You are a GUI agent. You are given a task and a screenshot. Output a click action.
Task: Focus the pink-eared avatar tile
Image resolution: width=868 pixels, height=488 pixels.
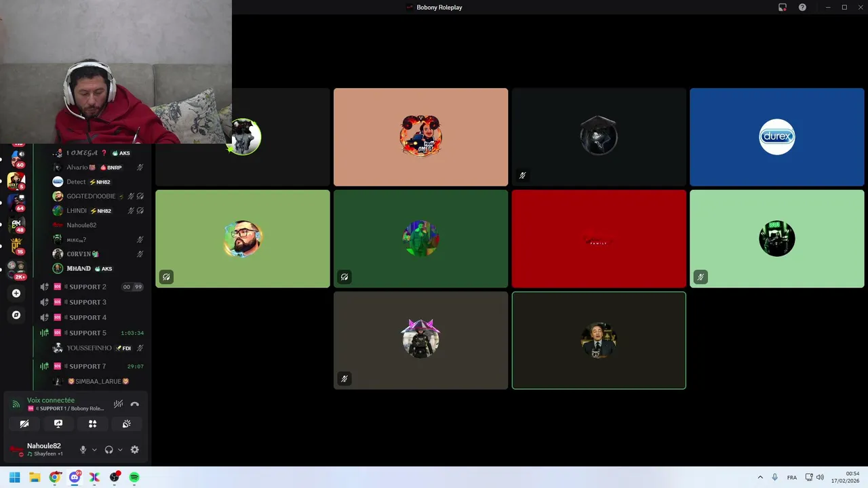click(x=420, y=340)
